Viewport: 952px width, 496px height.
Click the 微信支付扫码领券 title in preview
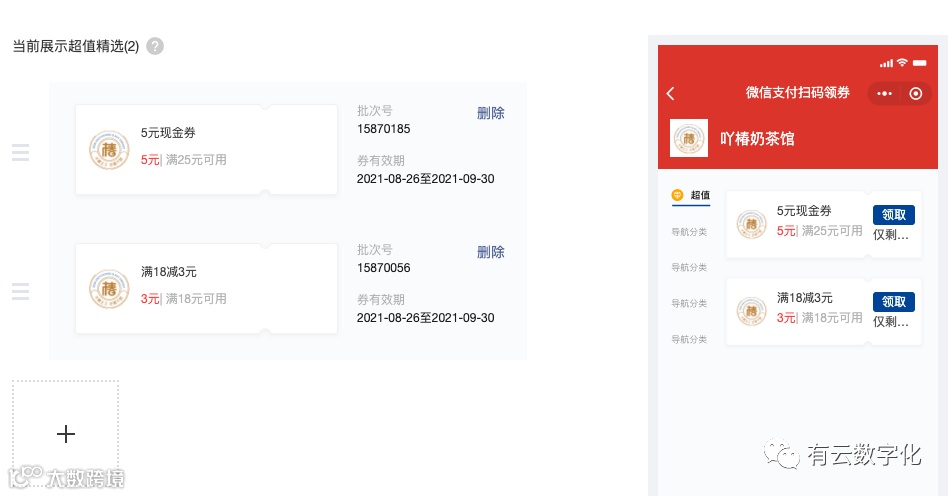click(798, 93)
